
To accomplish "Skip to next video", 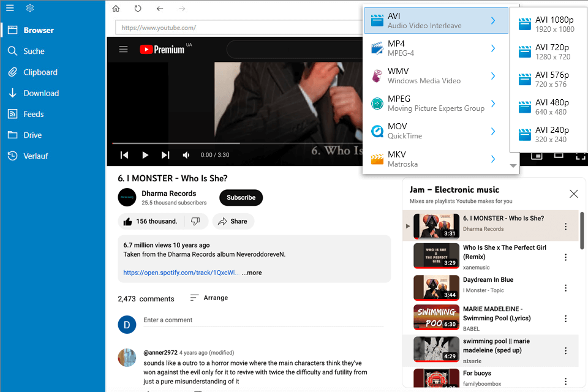I will [x=165, y=155].
